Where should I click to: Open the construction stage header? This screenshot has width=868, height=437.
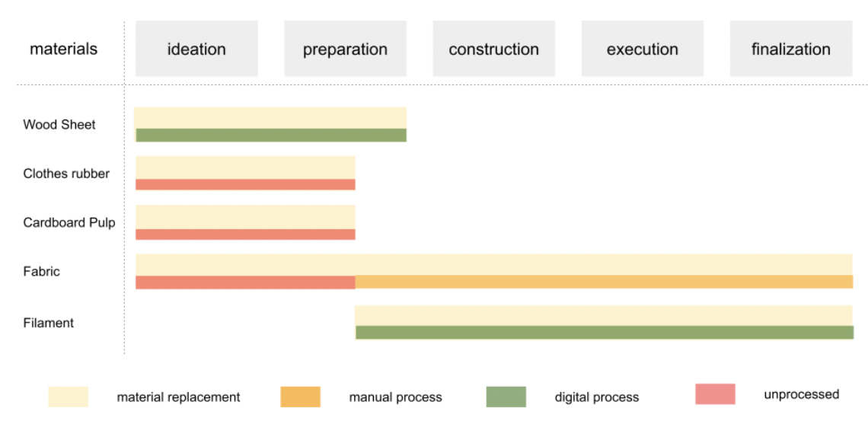click(x=493, y=49)
